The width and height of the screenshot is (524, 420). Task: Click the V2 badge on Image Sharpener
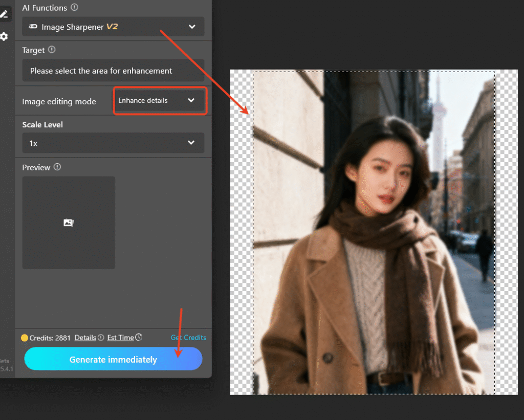[113, 26]
